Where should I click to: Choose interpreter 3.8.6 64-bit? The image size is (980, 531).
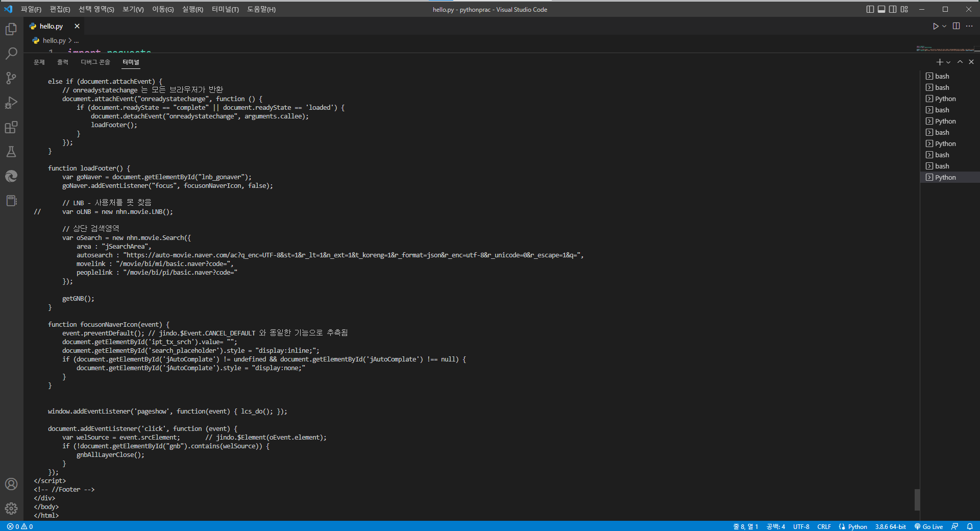pyautogui.click(x=890, y=526)
